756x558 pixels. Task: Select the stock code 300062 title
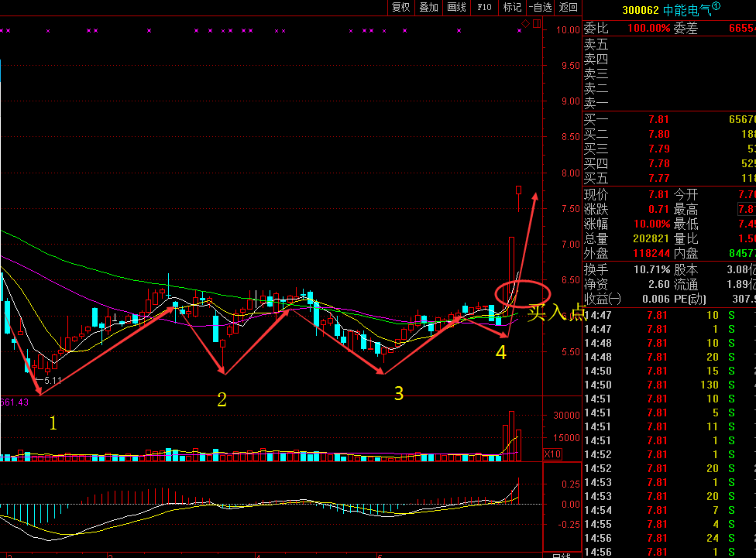coord(642,10)
